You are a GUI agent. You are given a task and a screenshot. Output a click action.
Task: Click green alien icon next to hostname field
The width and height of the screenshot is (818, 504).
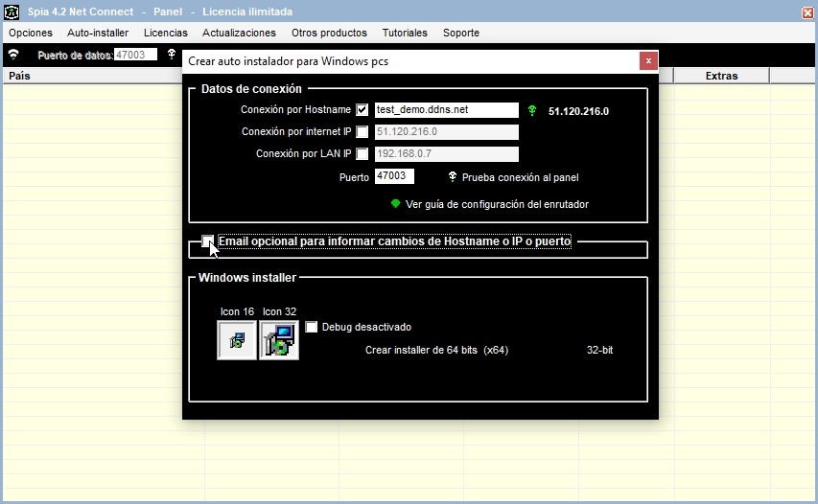(532, 110)
